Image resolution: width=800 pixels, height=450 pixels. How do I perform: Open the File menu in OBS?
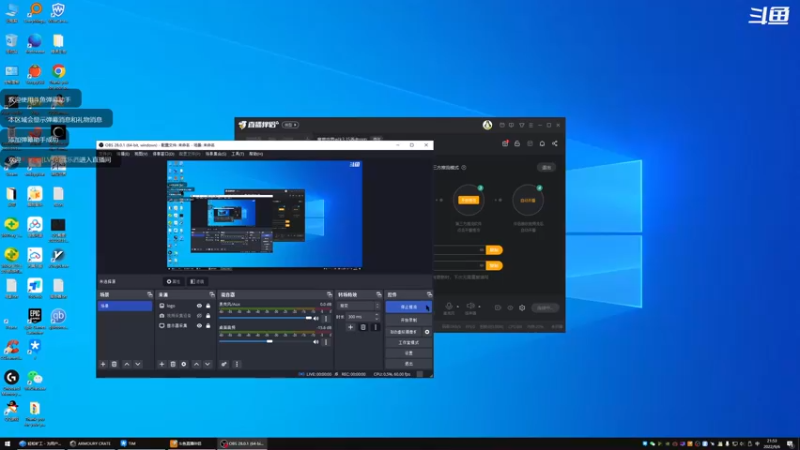105,154
